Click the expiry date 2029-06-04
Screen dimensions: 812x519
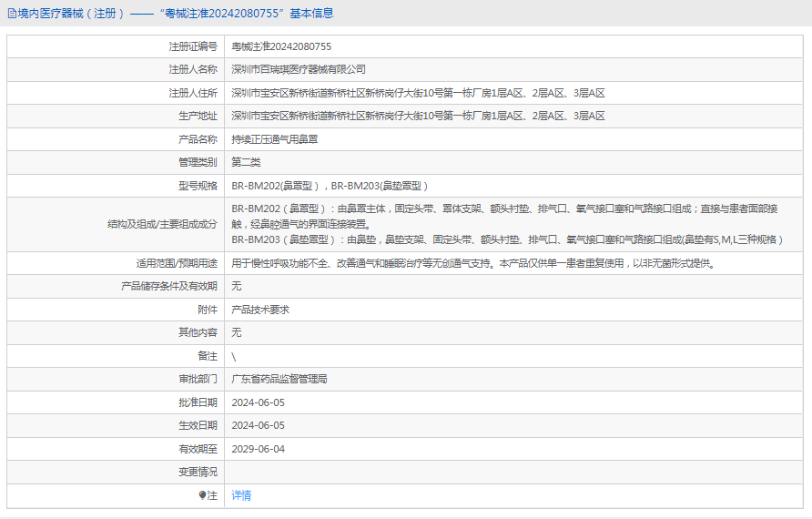258,449
